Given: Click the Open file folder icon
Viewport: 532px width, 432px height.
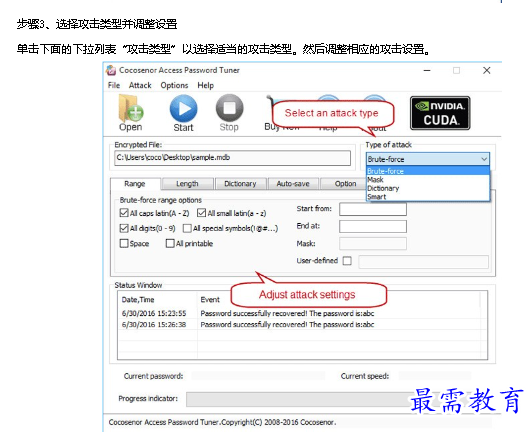Looking at the screenshot, I should [x=131, y=109].
